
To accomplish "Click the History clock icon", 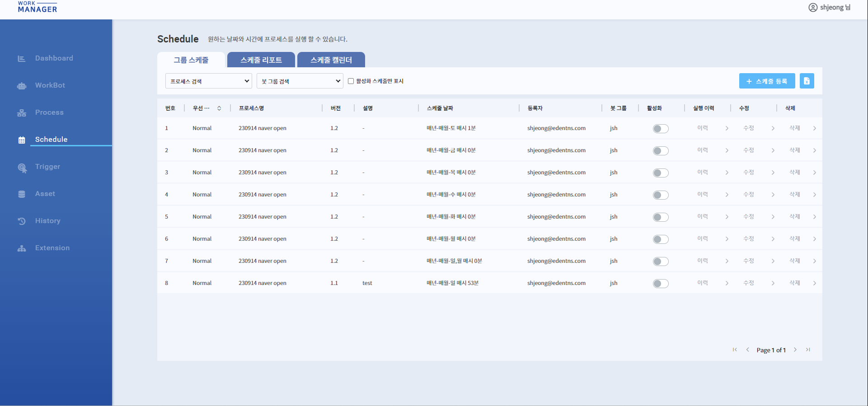I will click(x=21, y=221).
